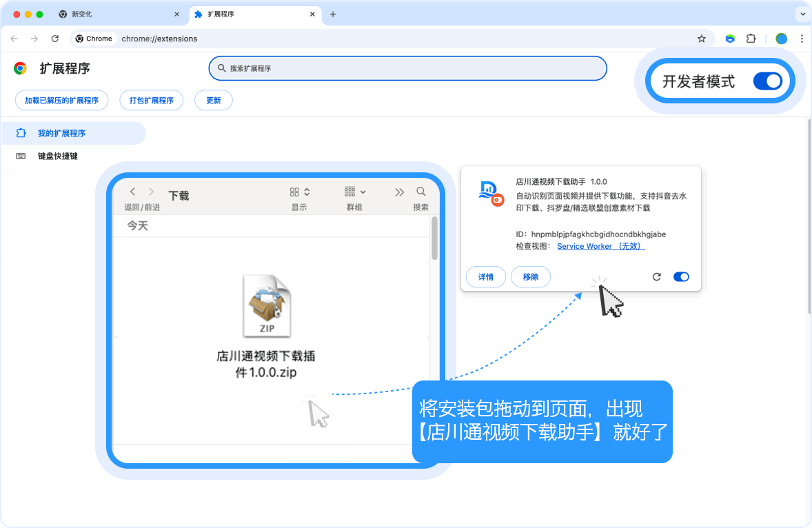812x528 pixels.
Task: Click the extensions page vertical scrollbar
Action: coord(809,216)
